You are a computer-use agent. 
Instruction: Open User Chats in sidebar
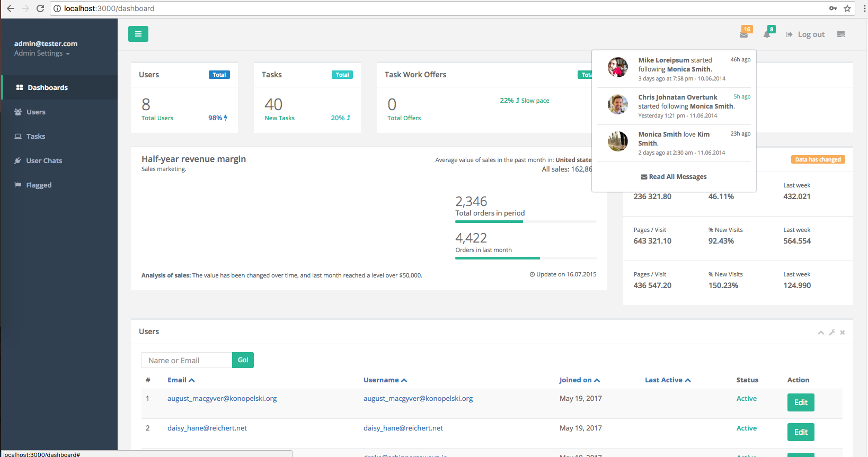59,160
